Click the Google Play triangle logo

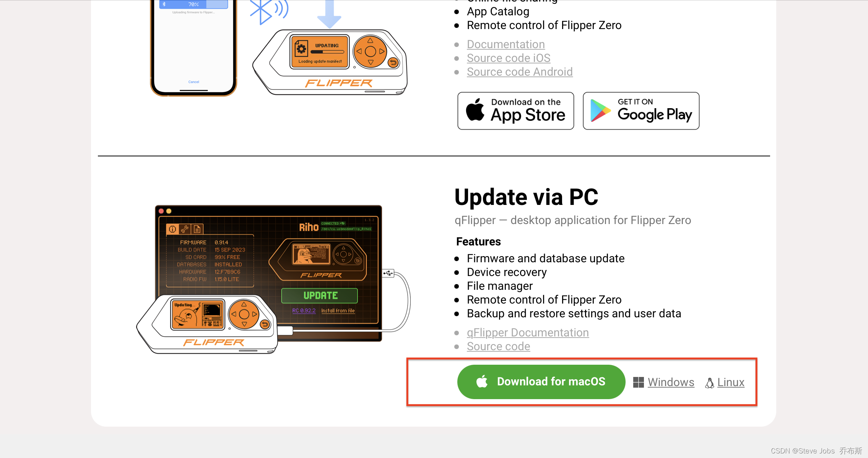click(600, 110)
